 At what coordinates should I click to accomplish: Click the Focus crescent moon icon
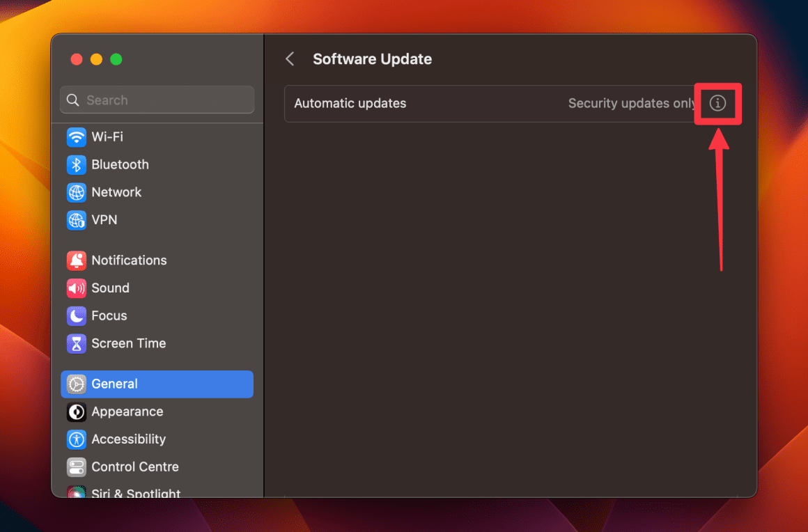coord(76,315)
